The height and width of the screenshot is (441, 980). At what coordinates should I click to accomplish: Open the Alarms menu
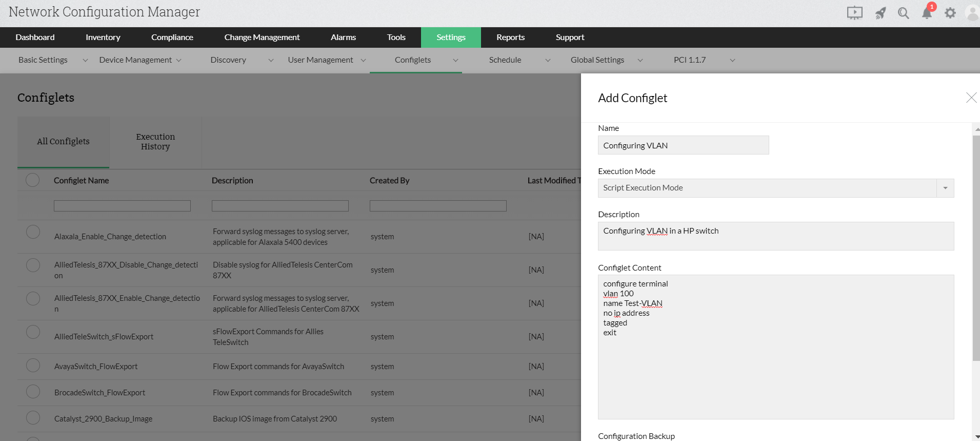click(343, 37)
